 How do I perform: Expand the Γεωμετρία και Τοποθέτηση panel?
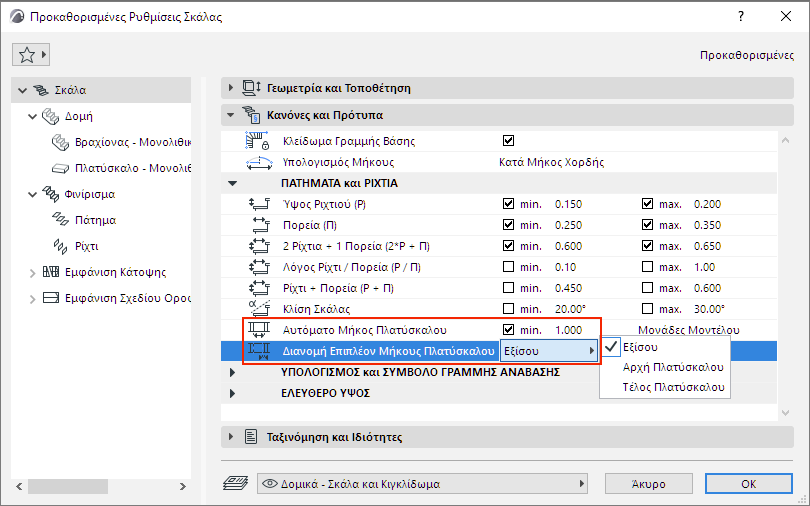pos(230,88)
